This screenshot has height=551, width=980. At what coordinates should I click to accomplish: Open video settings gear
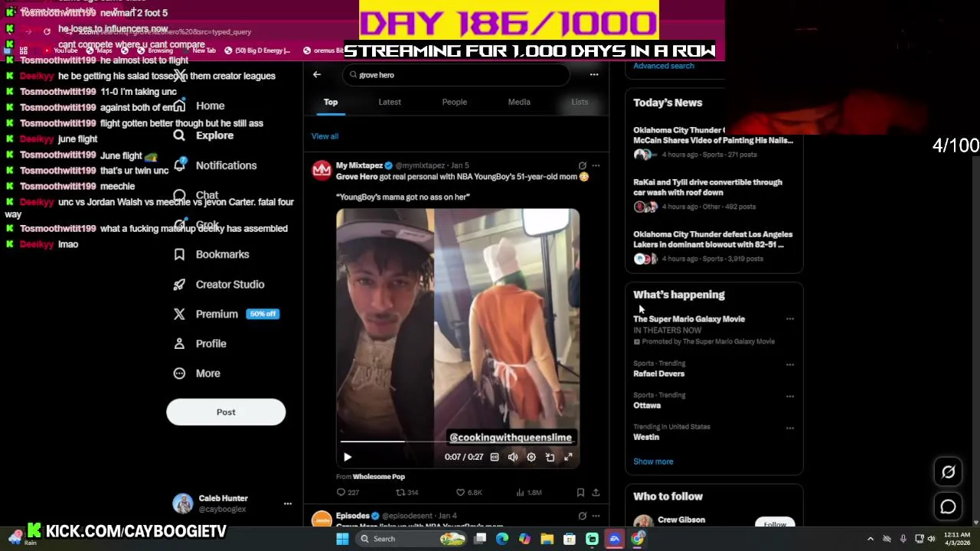coord(531,457)
